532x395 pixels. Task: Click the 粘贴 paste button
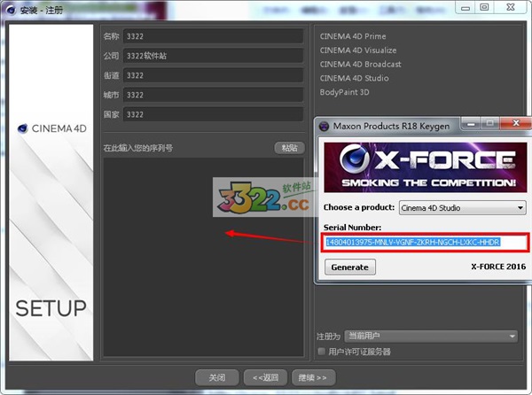pyautogui.click(x=289, y=148)
